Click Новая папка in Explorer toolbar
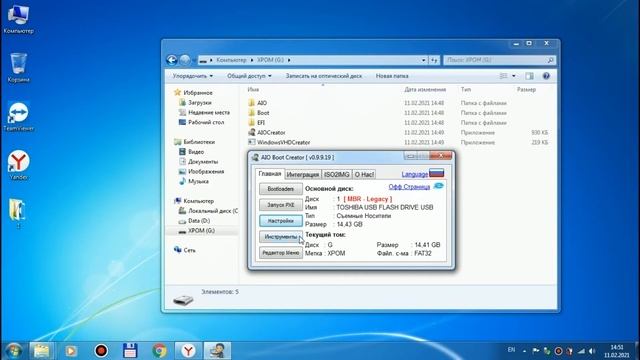The height and width of the screenshot is (360, 640). click(x=392, y=76)
